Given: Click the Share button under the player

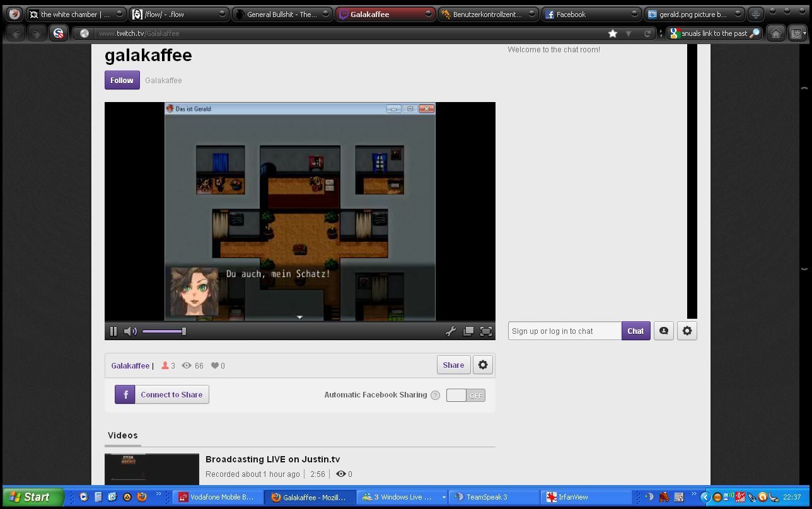Looking at the screenshot, I should point(453,365).
